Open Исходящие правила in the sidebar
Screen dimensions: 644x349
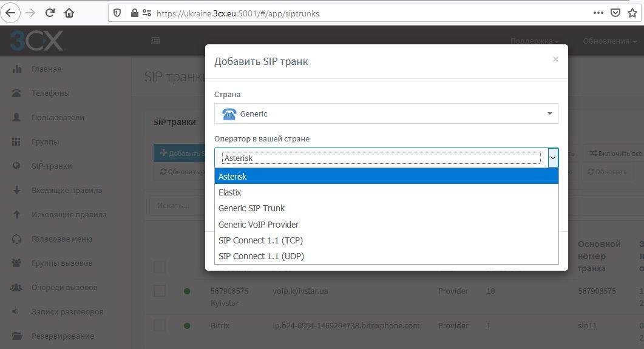[x=69, y=214]
